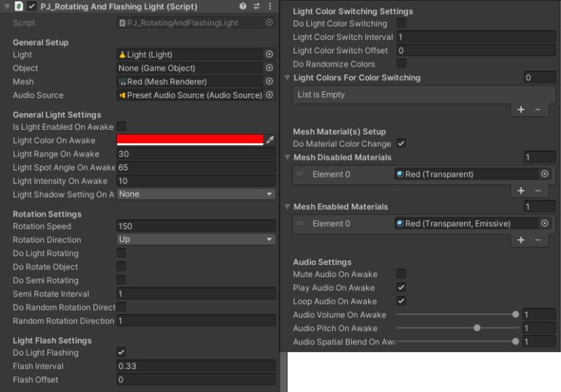Click Audio Pitch On Awake slider

[458, 328]
